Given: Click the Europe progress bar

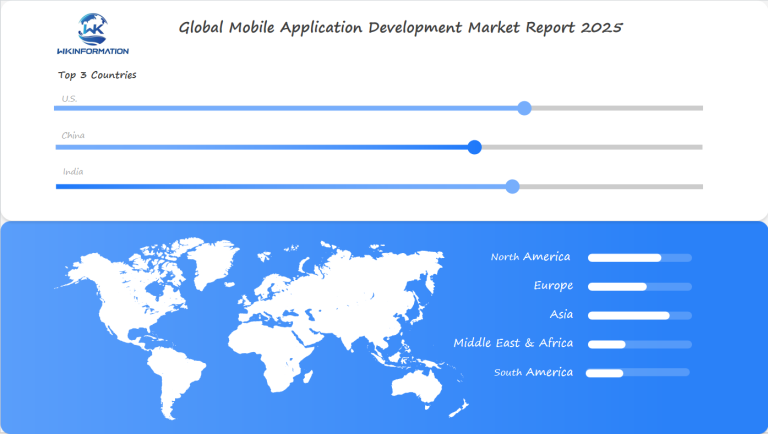Looking at the screenshot, I should point(640,287).
